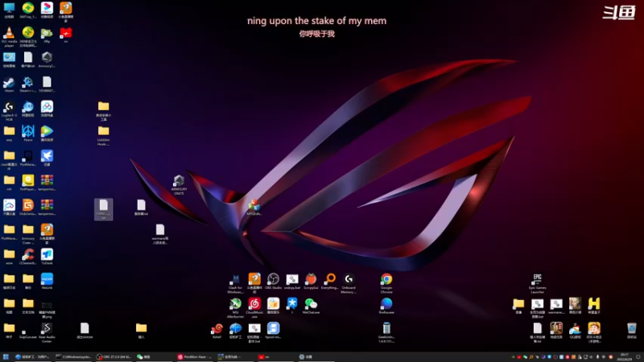Switch to the Pendition Haze taskbar window
This screenshot has height=362, width=644.
[195, 356]
